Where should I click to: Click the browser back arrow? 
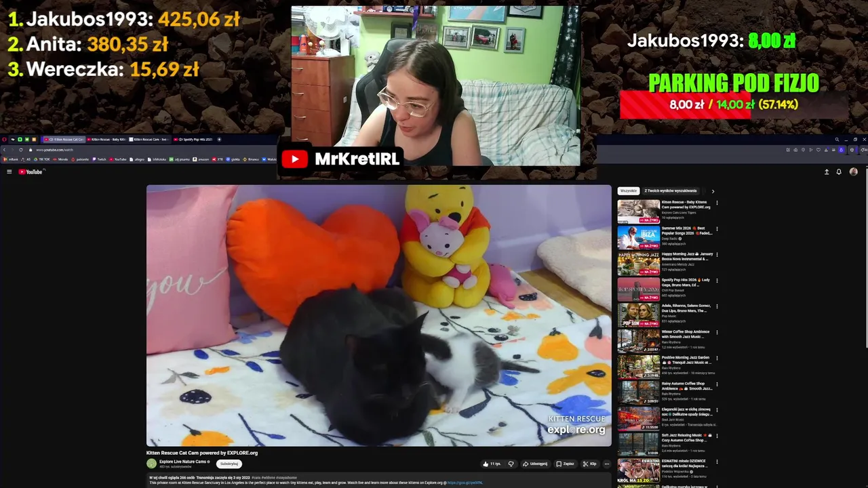4,150
